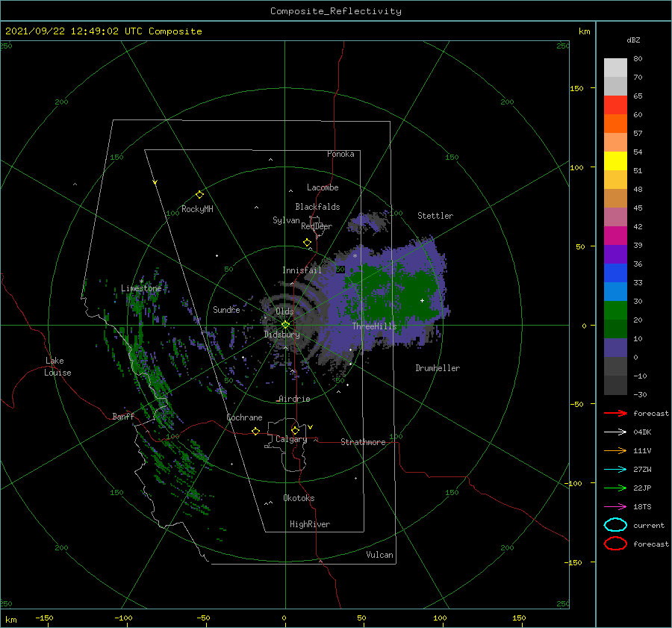Click the white 04DK arrow in legend
This screenshot has width=672, height=628.
[615, 432]
